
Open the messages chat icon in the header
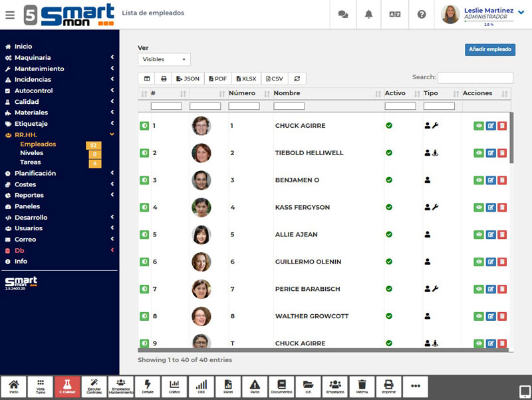342,14
